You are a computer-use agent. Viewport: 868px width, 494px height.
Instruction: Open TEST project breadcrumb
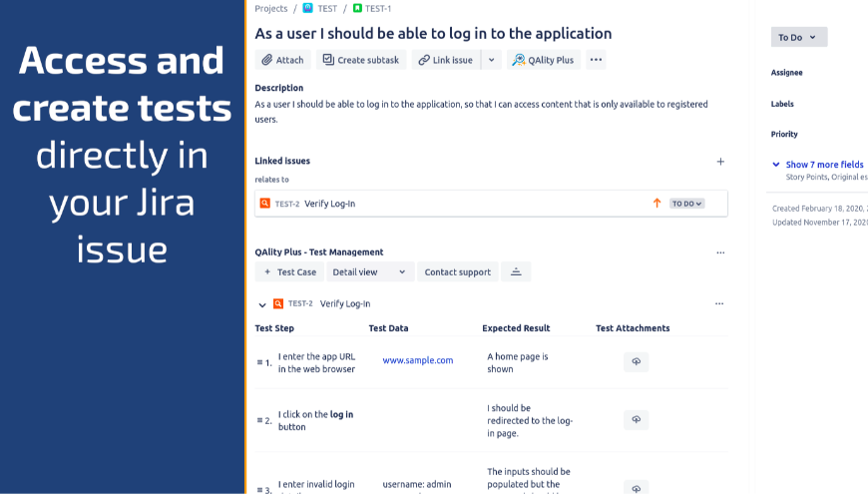(327, 8)
